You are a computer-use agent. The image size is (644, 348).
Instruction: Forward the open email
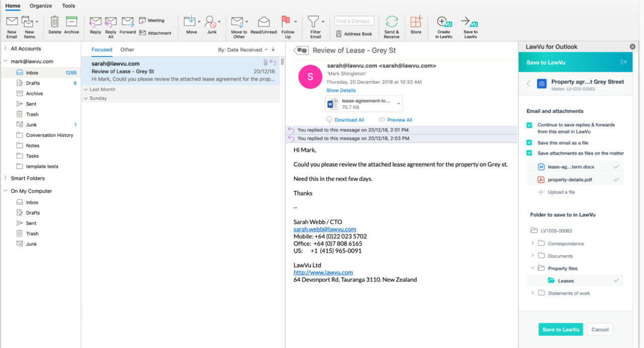127,25
